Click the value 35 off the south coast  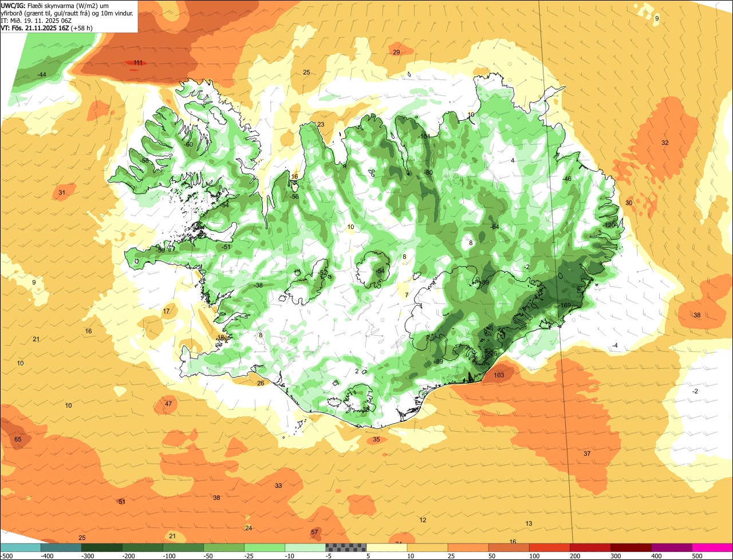point(376,440)
